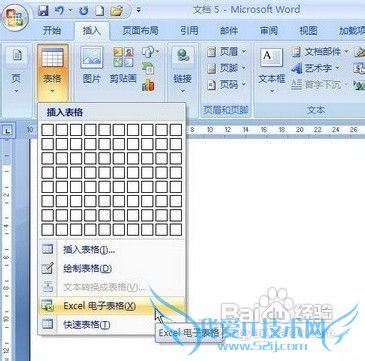Switch to 审阅 tab
This screenshot has width=365, height=361.
269,31
